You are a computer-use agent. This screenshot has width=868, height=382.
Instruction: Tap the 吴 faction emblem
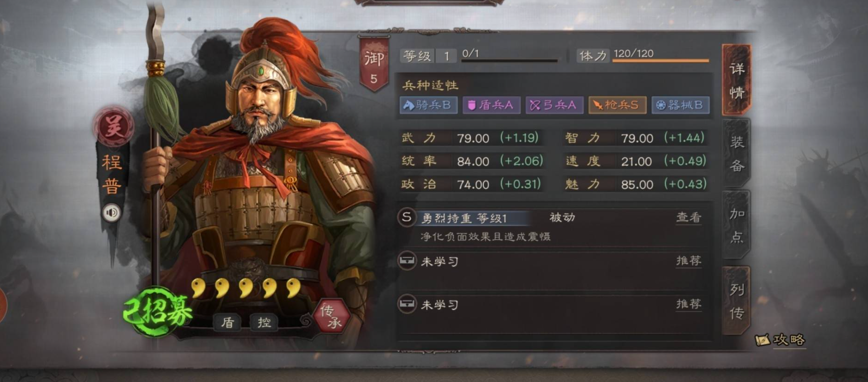point(114,126)
